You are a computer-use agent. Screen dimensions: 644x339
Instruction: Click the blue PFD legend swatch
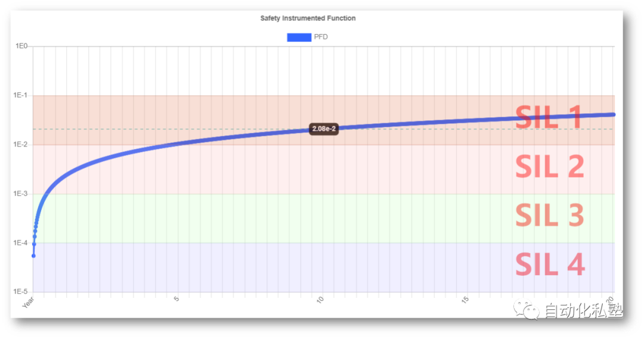[299, 38]
